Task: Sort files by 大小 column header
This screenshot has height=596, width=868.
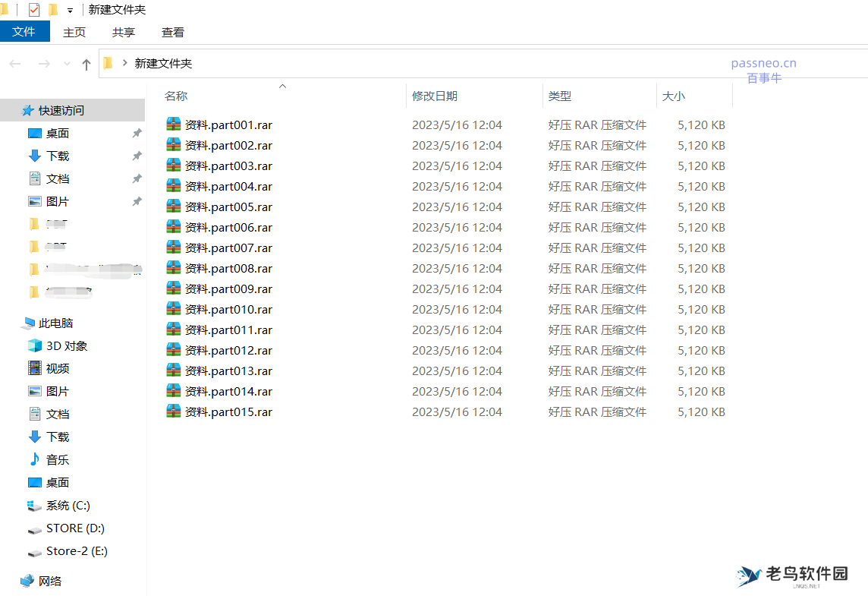Action: tap(674, 96)
